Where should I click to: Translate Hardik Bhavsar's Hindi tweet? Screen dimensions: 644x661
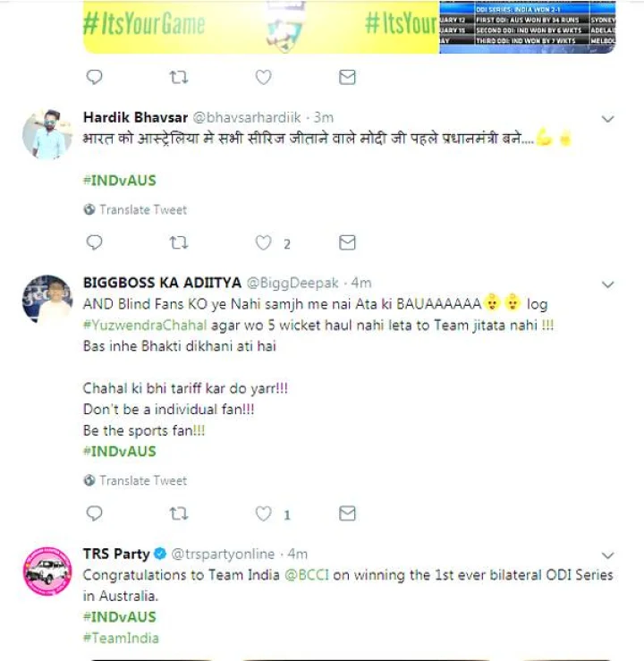coord(143,209)
